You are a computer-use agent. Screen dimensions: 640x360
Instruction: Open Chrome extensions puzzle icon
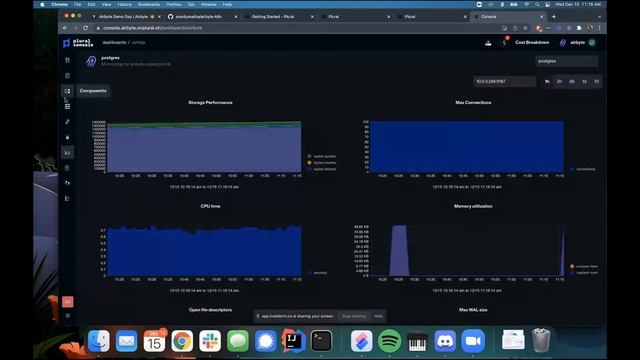[x=579, y=28]
